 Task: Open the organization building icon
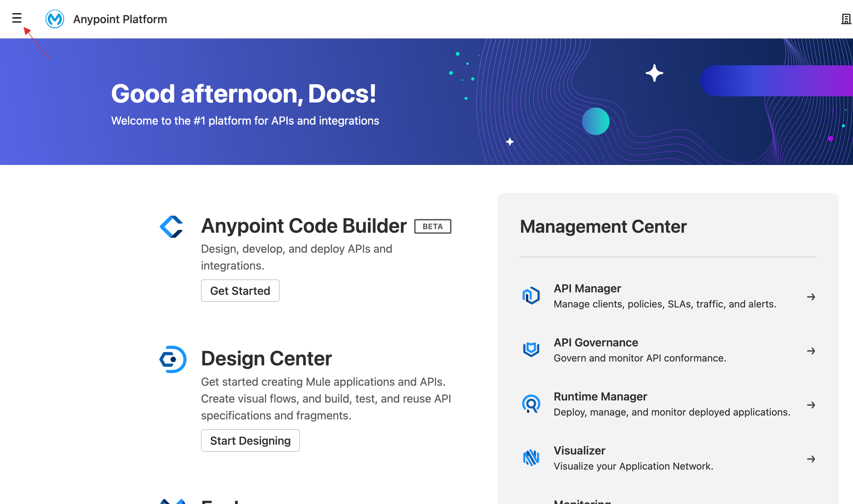pyautogui.click(x=846, y=19)
